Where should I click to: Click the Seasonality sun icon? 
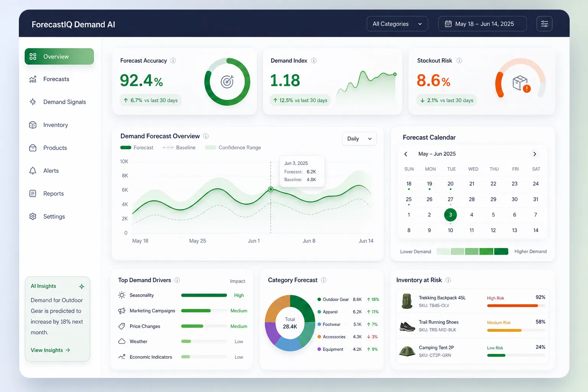tap(122, 295)
